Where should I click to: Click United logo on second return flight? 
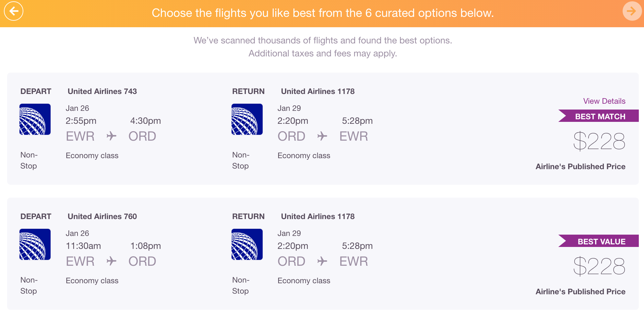247,244
